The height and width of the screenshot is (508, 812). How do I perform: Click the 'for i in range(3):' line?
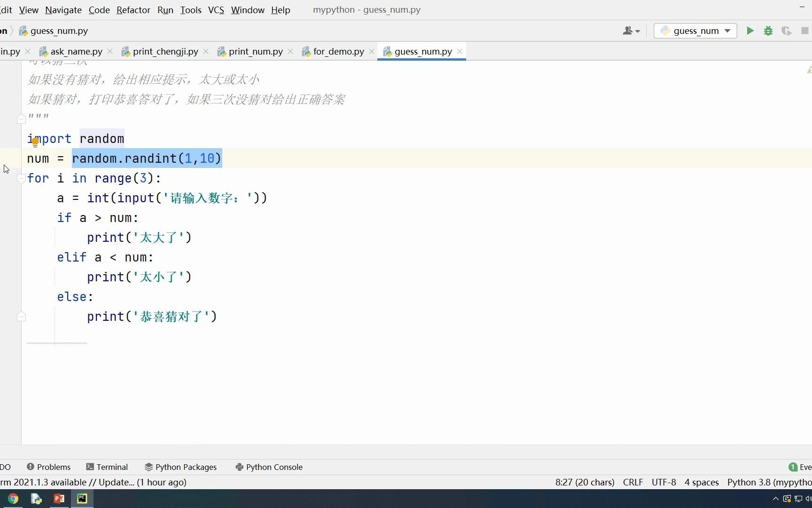(x=94, y=178)
